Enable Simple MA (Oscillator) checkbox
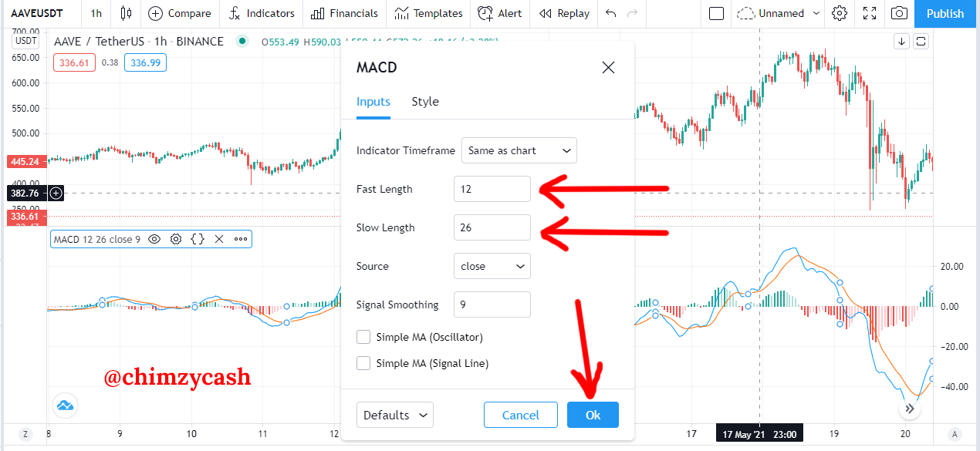This screenshot has height=451, width=980. click(363, 337)
